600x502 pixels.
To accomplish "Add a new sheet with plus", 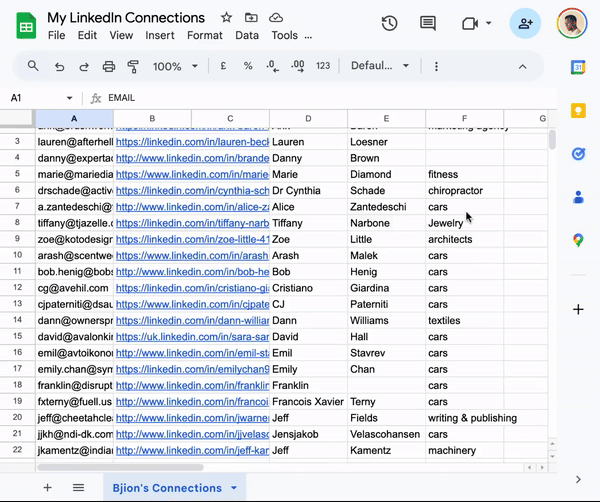I will [47, 487].
